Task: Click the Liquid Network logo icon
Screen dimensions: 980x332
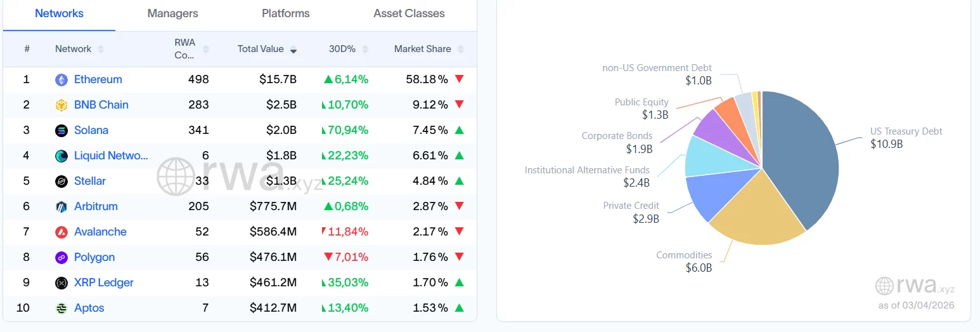Action: pos(61,156)
